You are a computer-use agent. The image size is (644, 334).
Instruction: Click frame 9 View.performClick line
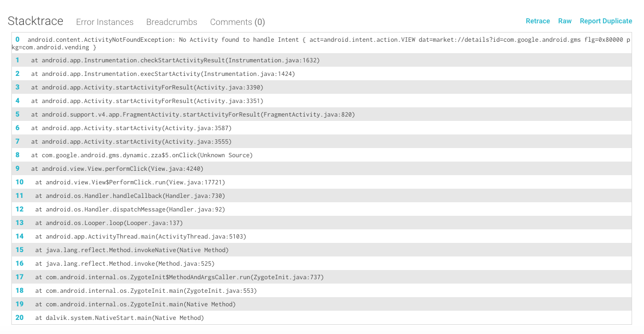[x=117, y=169]
